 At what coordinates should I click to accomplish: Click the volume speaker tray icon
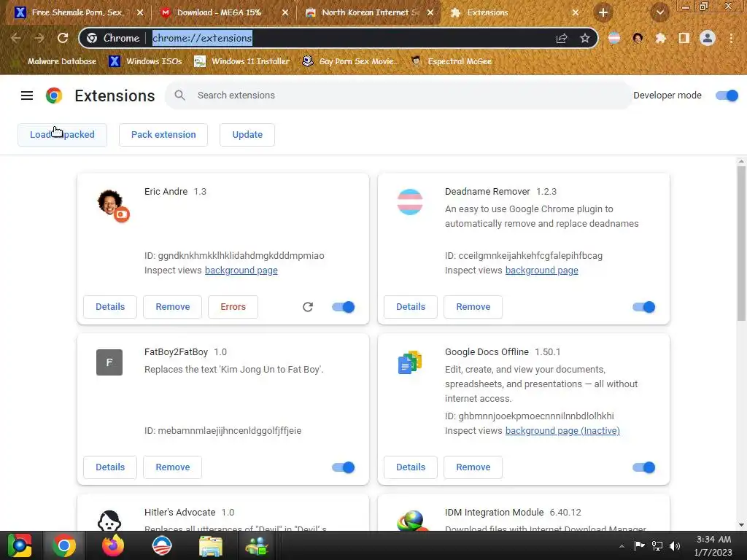pos(675,545)
